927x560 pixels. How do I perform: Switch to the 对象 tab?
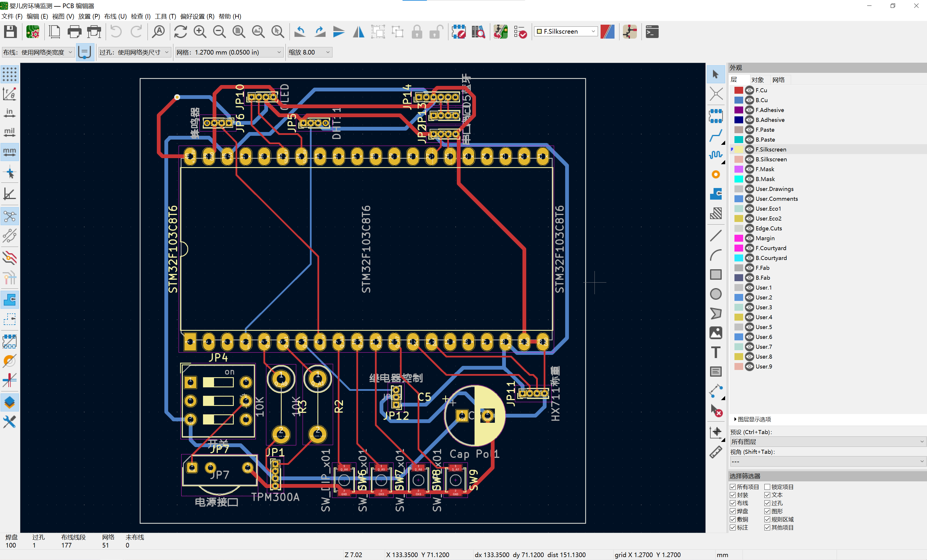pos(757,80)
